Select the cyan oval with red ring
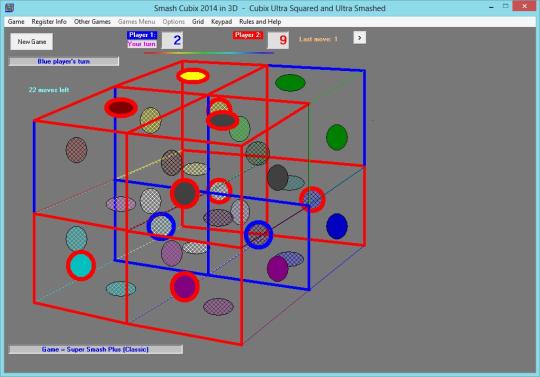 [x=81, y=266]
